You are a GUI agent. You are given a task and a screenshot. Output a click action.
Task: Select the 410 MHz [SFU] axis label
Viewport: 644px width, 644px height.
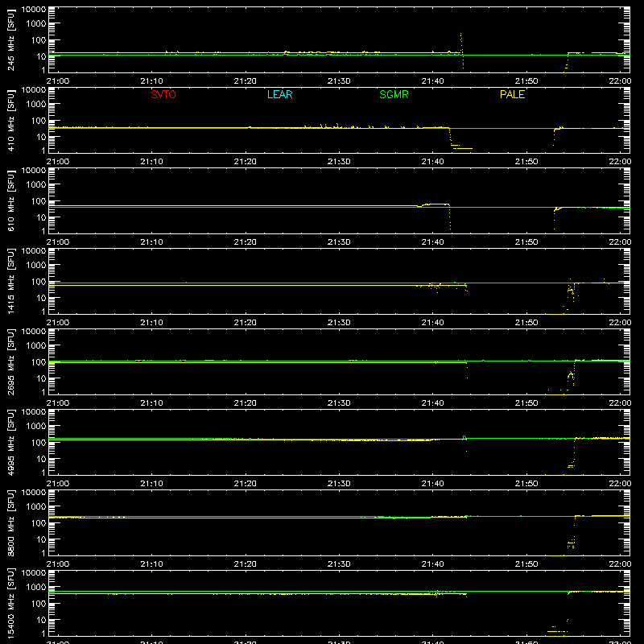[x=11, y=120]
